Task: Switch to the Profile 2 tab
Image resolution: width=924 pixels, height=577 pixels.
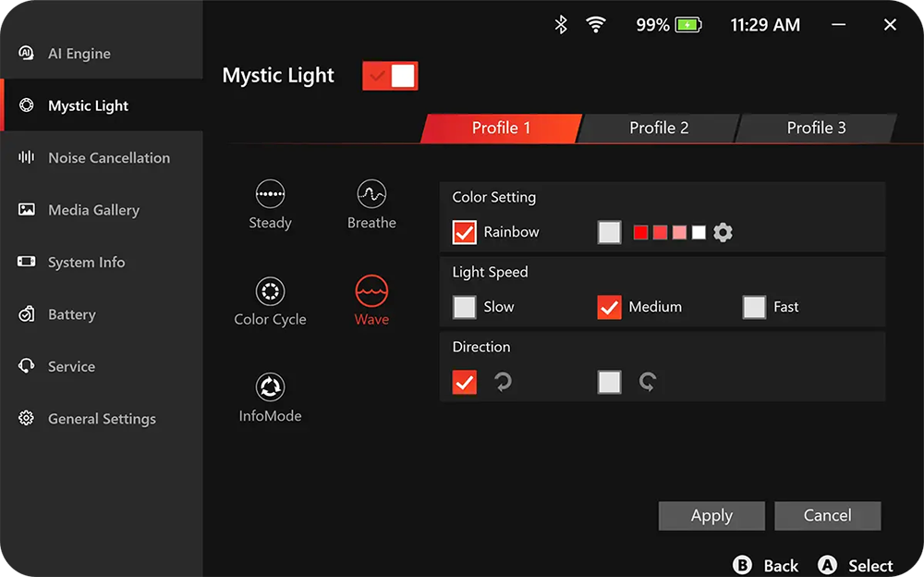Action: pos(659,128)
